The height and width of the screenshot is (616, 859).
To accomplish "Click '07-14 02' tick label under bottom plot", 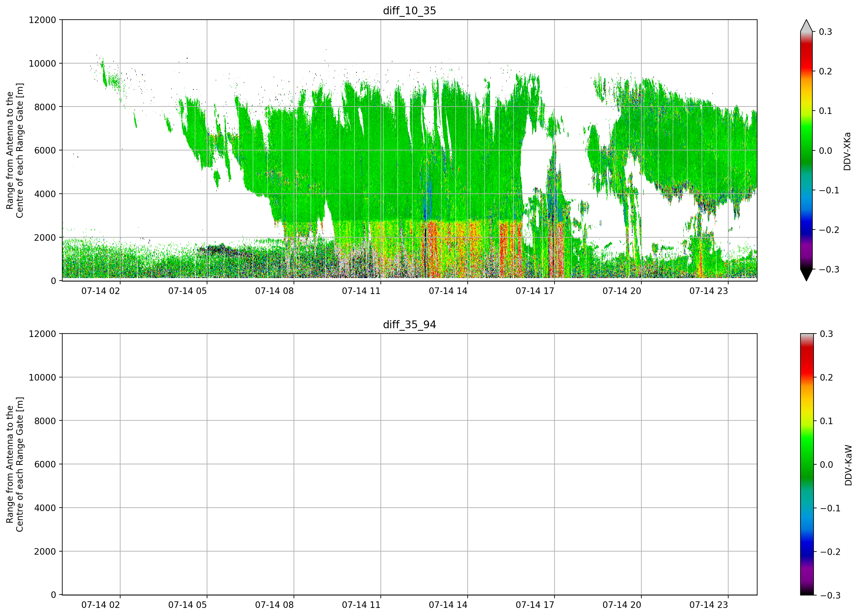I will point(101,605).
